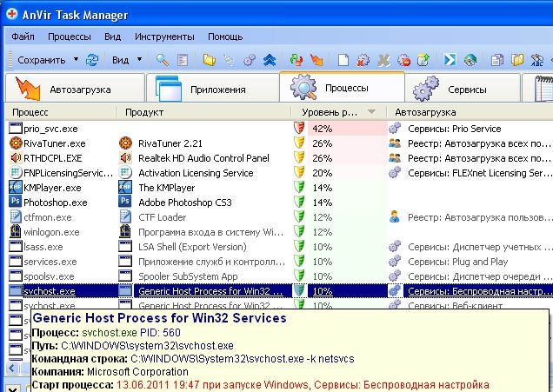Click the user icon in the ctfmon.exe row
The height and width of the screenshot is (392, 553).
(x=395, y=217)
